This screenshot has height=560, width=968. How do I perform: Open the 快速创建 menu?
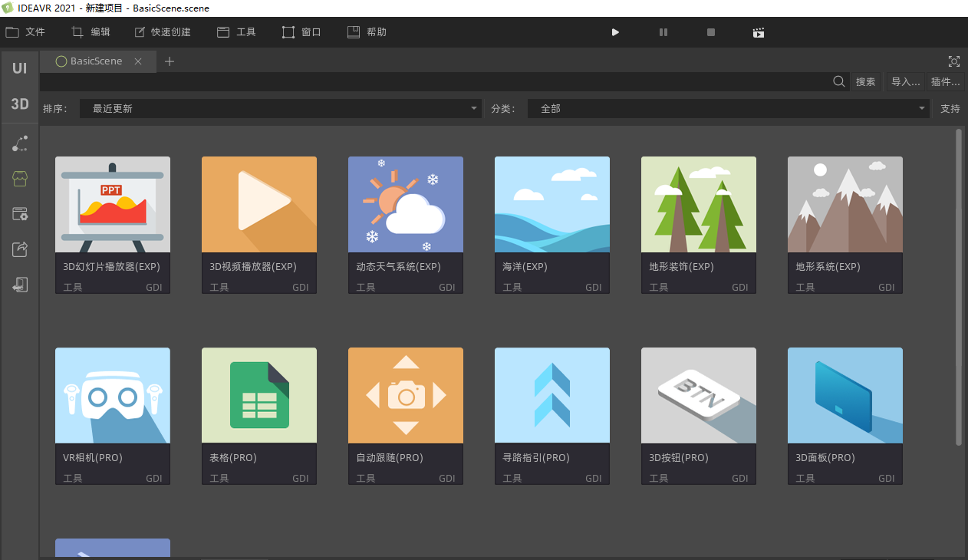(162, 32)
